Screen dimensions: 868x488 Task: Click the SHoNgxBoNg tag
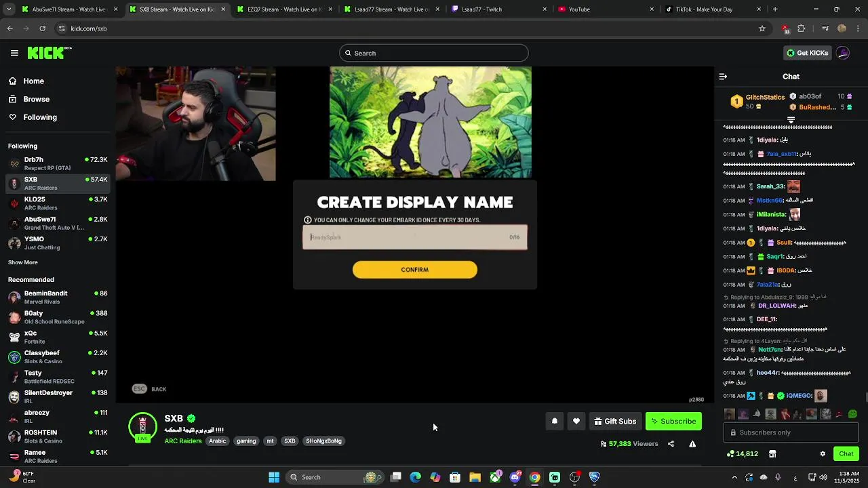(x=323, y=441)
